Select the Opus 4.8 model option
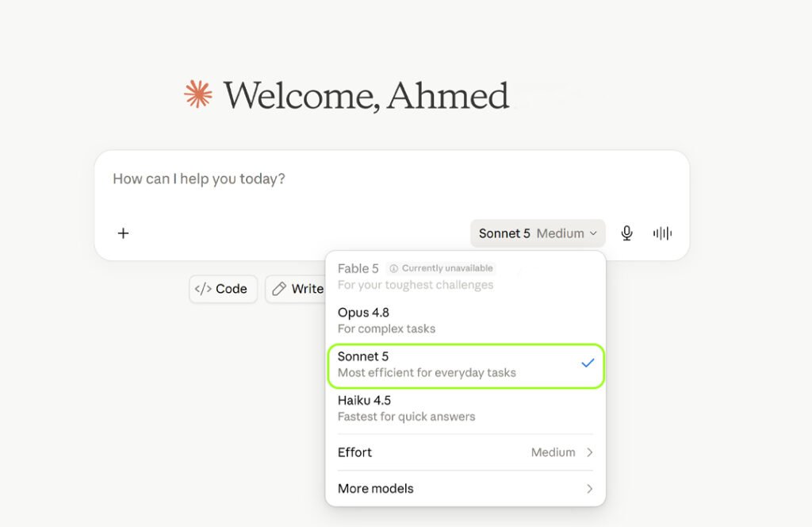The image size is (812, 527). click(465, 321)
